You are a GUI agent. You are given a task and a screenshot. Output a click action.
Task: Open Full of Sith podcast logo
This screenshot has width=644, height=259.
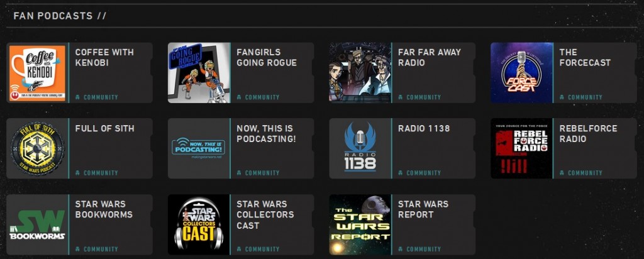tap(37, 148)
